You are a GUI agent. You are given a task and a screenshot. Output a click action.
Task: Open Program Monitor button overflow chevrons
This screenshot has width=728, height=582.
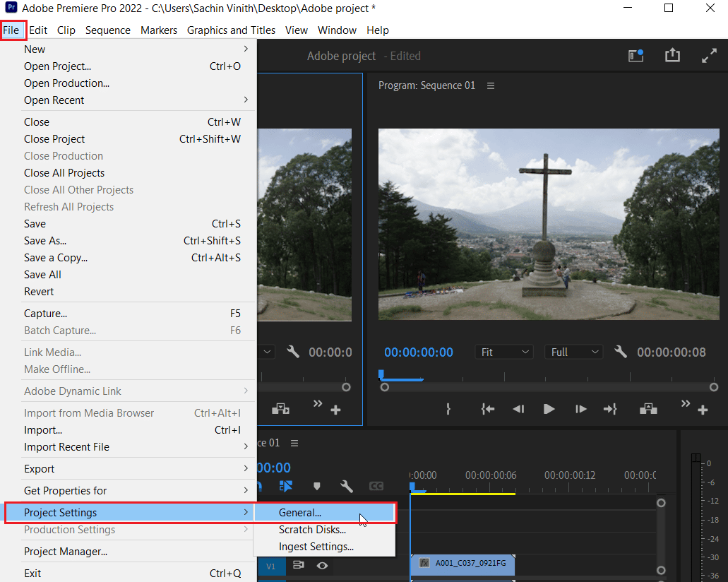click(x=686, y=403)
